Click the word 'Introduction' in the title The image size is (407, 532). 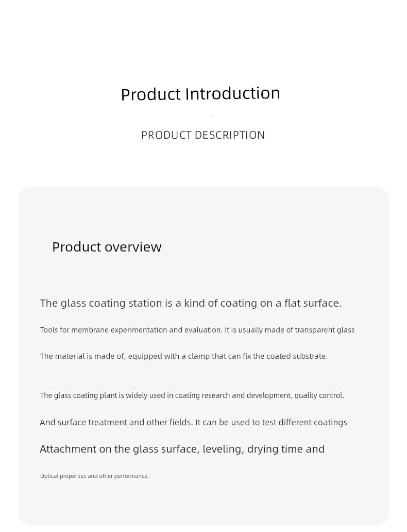pos(233,94)
